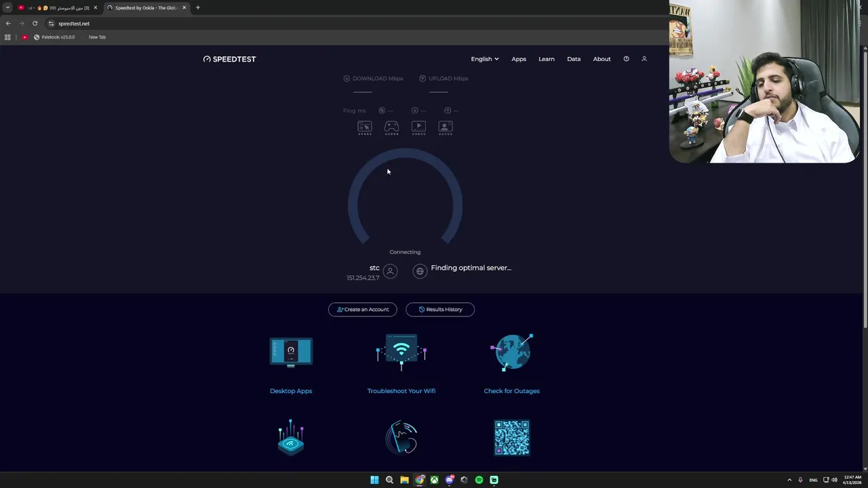The image size is (868, 488).
Task: Click the gaming controller experience icon
Action: tap(392, 127)
